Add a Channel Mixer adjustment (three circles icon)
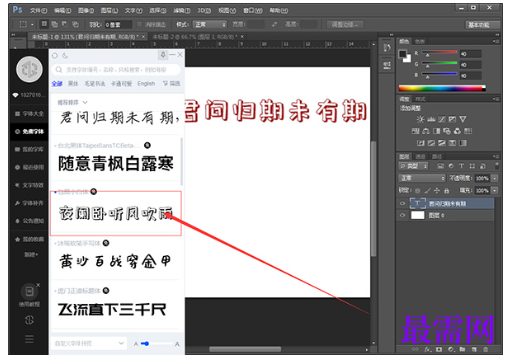 point(458,131)
